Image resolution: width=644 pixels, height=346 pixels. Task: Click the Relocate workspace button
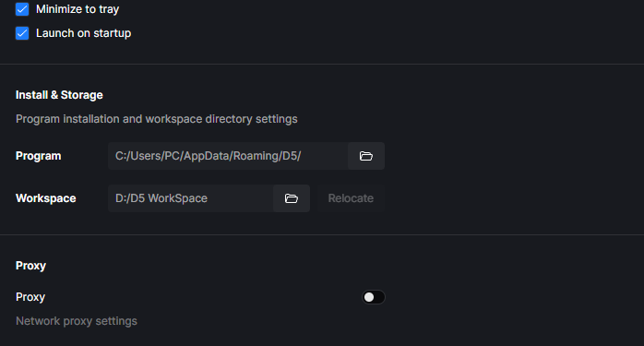coord(351,198)
